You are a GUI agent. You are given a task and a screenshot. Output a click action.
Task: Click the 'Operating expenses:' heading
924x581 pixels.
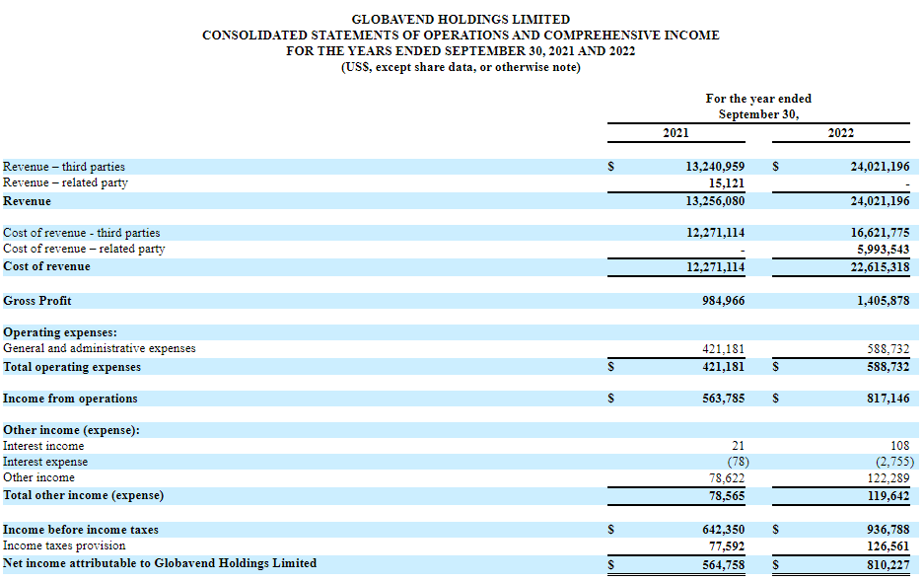tap(60, 332)
